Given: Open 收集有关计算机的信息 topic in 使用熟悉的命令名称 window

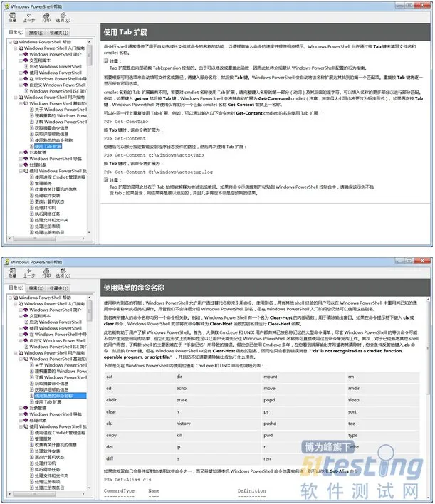Looking at the screenshot, I should (56, 445).
